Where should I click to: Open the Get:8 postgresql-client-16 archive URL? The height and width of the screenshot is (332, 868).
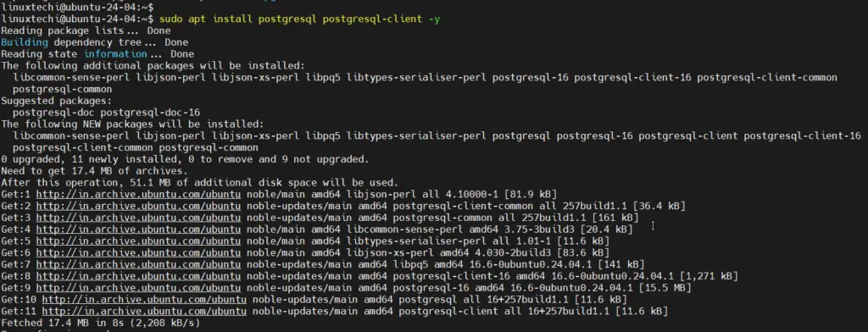pyautogui.click(x=138, y=276)
